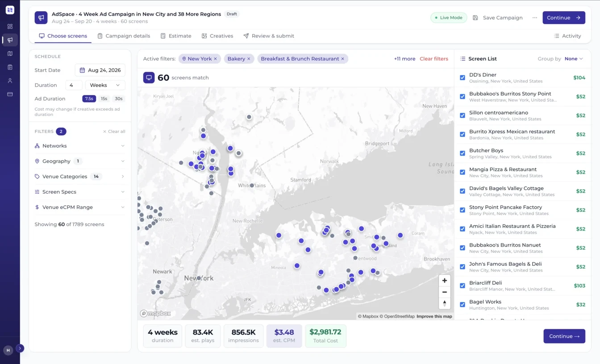Image resolution: width=600 pixels, height=364 pixels.
Task: Expand the Screen Specs filter
Action: (80, 192)
